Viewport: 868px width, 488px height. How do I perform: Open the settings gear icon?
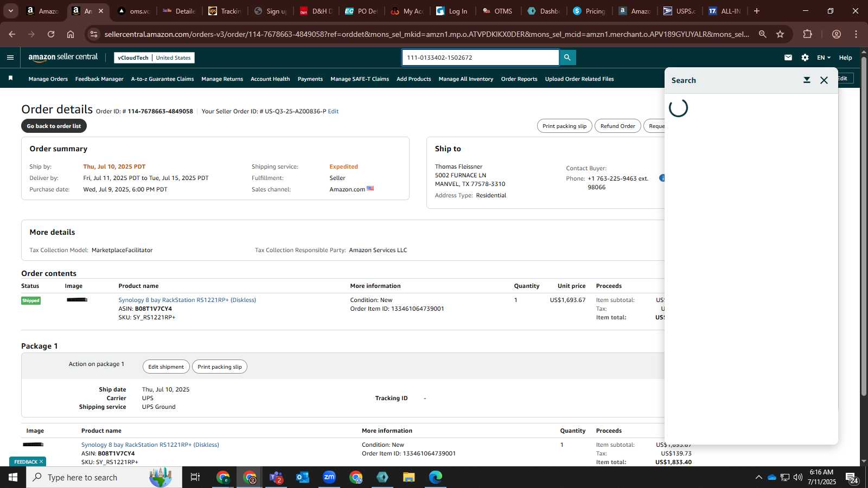point(805,57)
